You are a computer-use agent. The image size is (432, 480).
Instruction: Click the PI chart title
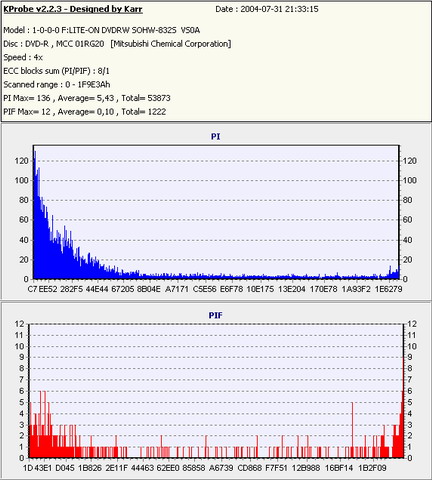click(x=216, y=136)
